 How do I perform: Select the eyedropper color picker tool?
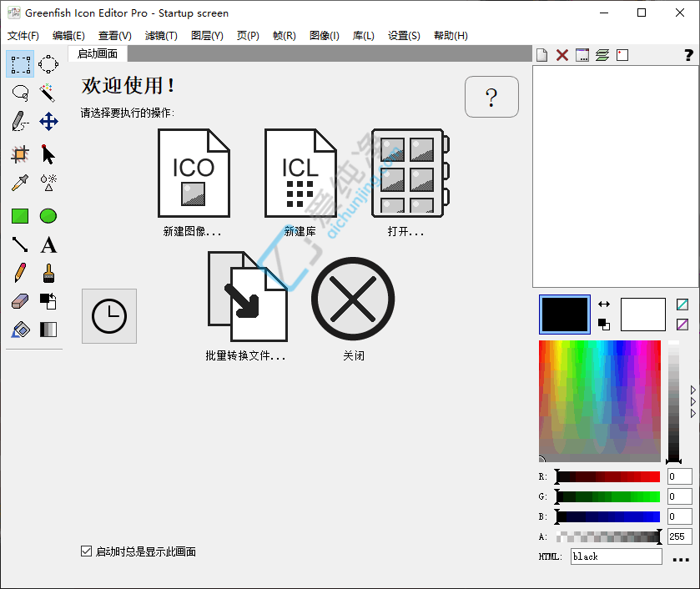(x=18, y=183)
